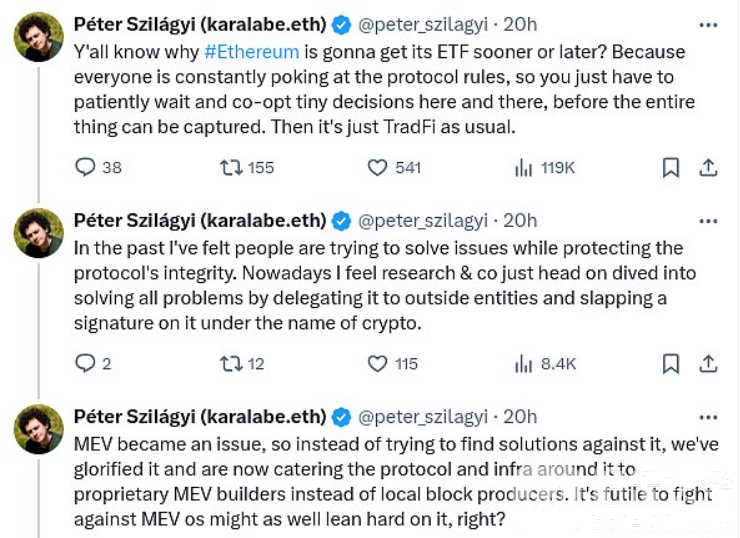Reply to the Ethereum ETF tweet
This screenshot has height=538, width=740.
pyautogui.click(x=86, y=168)
